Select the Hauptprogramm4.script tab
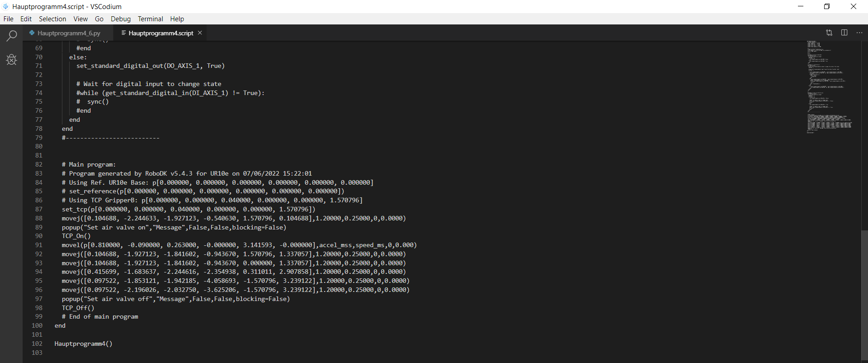The image size is (868, 363). coord(160,33)
